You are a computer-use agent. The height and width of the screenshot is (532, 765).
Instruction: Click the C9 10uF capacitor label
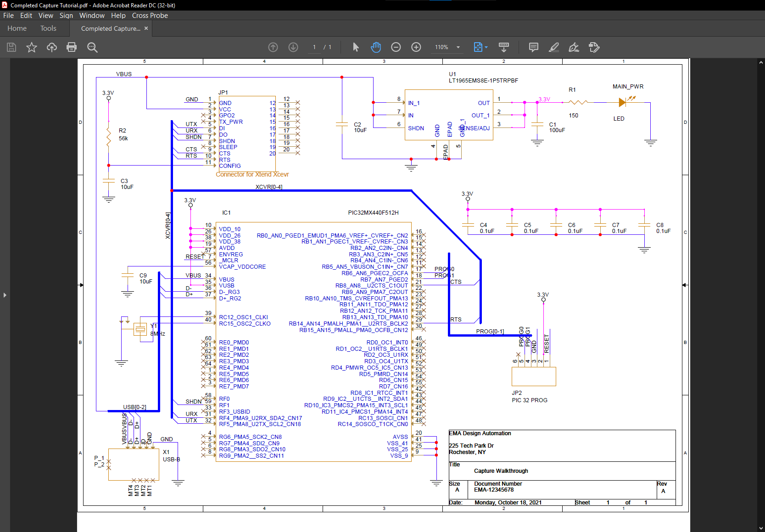146,278
